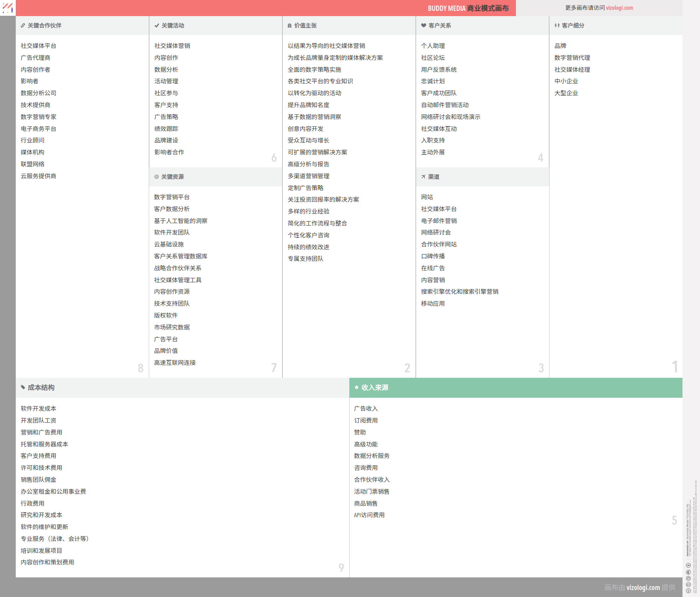Select 搜索引擎优化和搜索引擎营销 in channels

point(460,292)
